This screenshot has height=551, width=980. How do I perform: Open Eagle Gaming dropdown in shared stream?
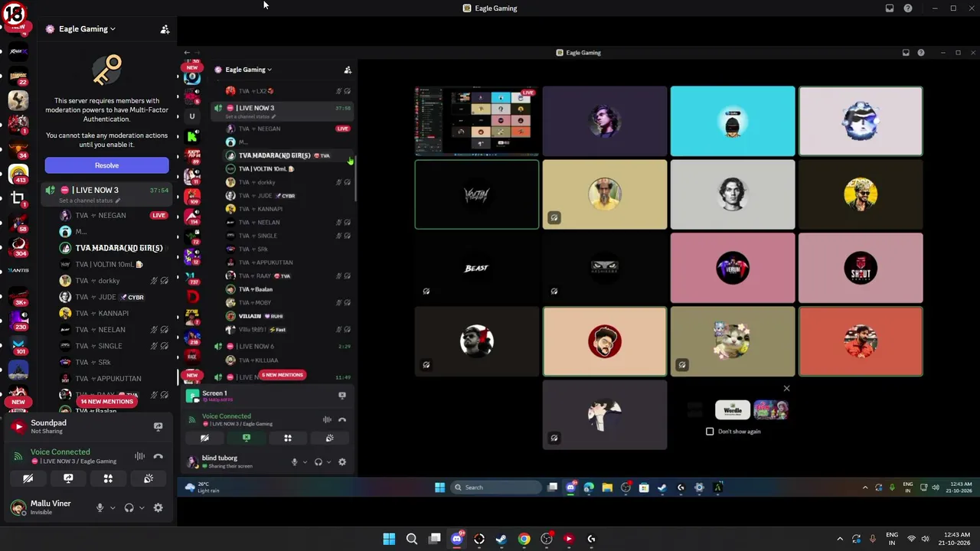tap(245, 70)
